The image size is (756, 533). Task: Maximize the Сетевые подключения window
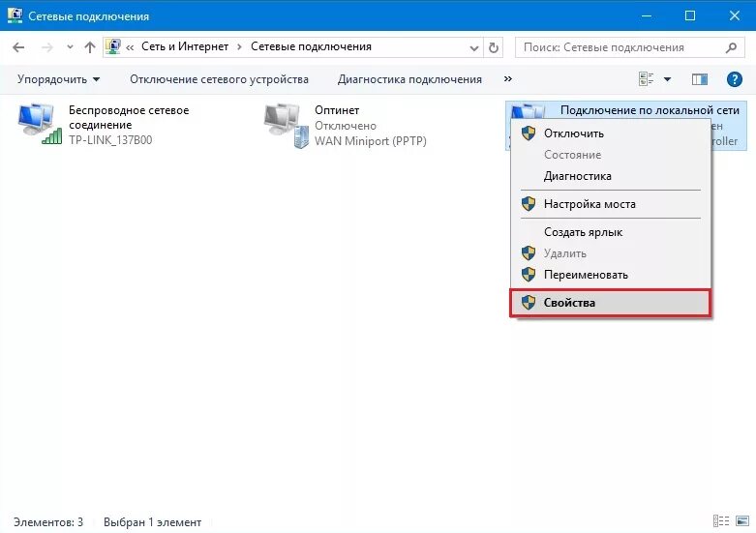click(690, 15)
